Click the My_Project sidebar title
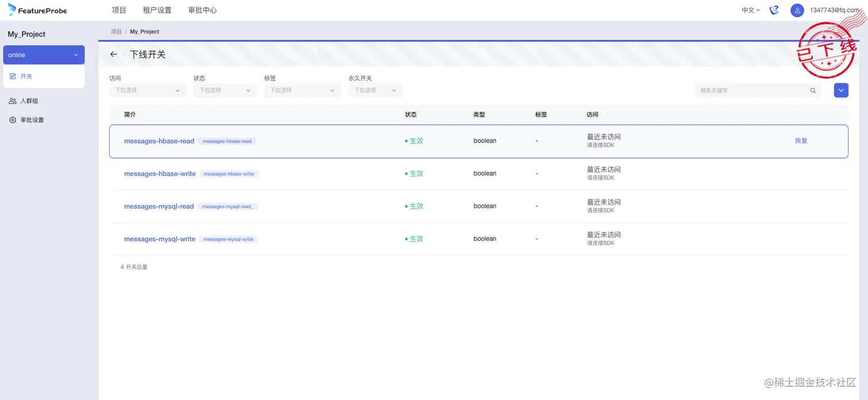 tap(26, 34)
